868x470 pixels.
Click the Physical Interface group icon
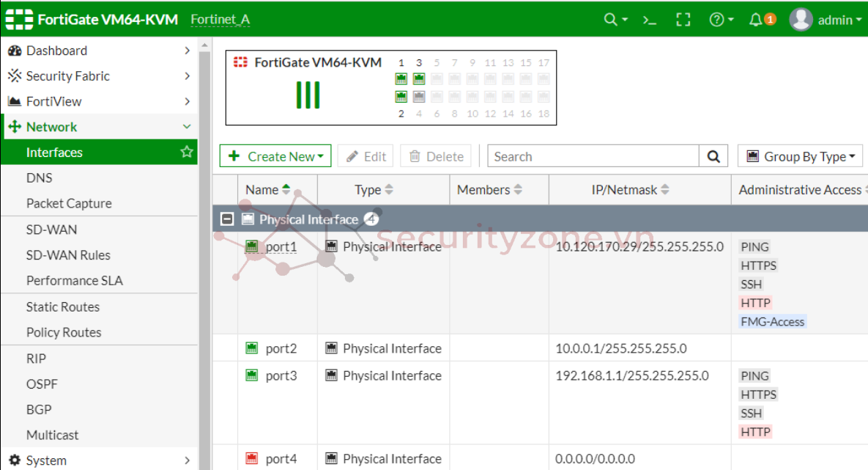click(x=248, y=219)
